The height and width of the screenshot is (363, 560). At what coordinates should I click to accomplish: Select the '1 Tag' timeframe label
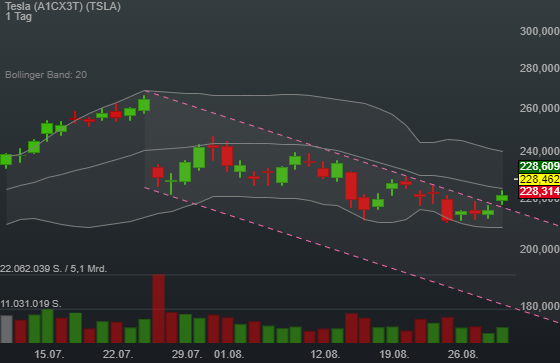pyautogui.click(x=19, y=16)
